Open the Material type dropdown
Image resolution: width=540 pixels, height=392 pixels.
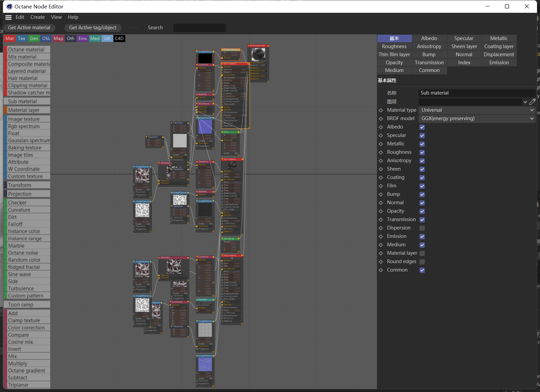[x=477, y=110]
